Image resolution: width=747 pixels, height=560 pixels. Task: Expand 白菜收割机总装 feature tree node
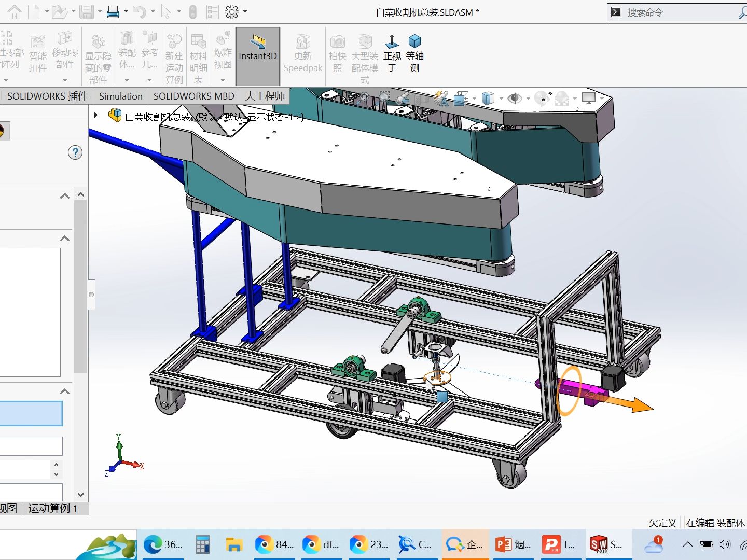pyautogui.click(x=96, y=115)
